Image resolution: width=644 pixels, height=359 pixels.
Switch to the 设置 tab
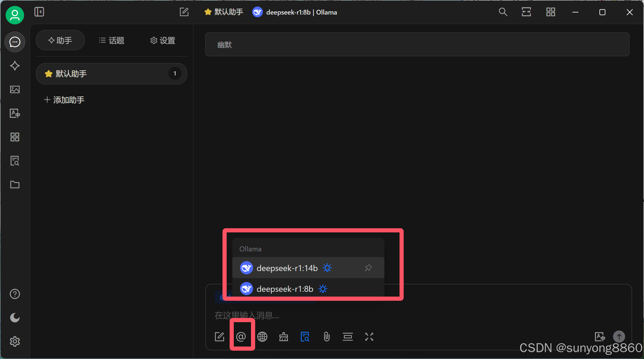(163, 40)
